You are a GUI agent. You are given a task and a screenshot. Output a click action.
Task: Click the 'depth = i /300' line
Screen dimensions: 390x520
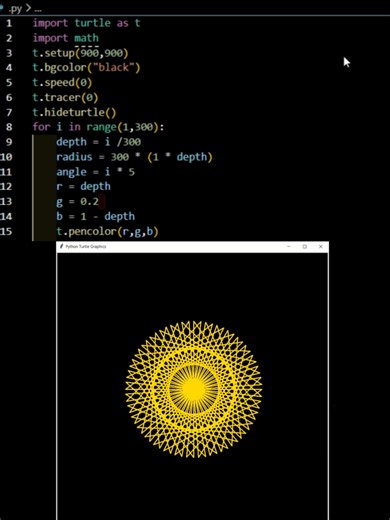pyautogui.click(x=99, y=142)
